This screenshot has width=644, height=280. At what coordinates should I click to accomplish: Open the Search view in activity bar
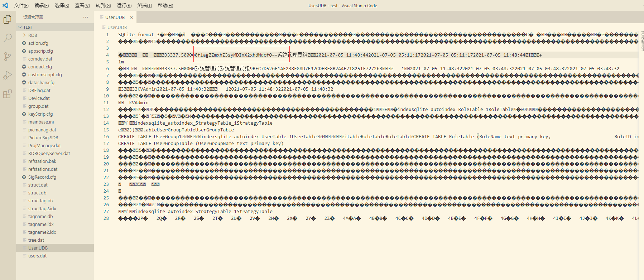coord(8,38)
